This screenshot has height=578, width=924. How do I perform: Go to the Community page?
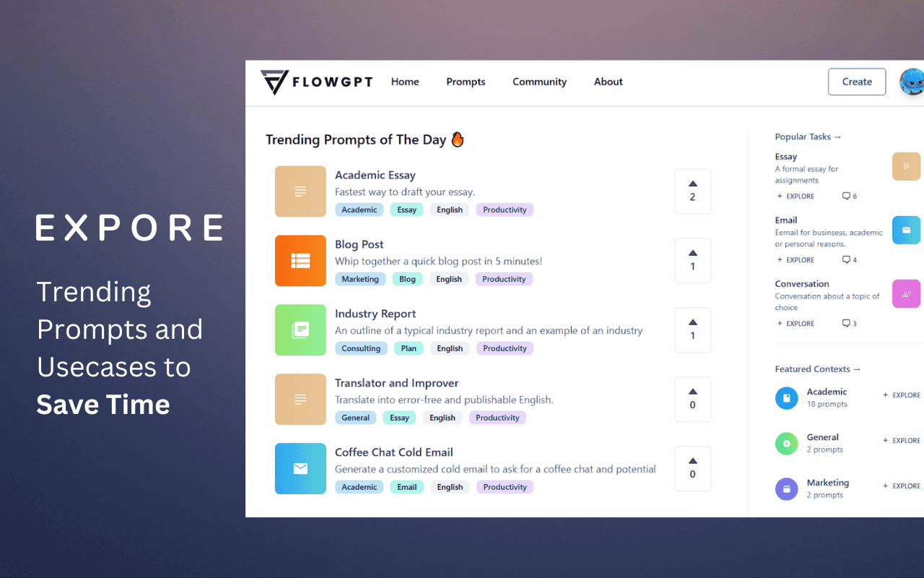click(539, 82)
